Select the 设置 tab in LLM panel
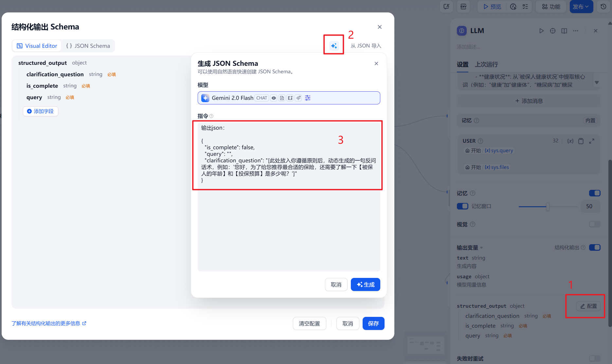Viewport: 612px width, 364px height. coord(462,64)
